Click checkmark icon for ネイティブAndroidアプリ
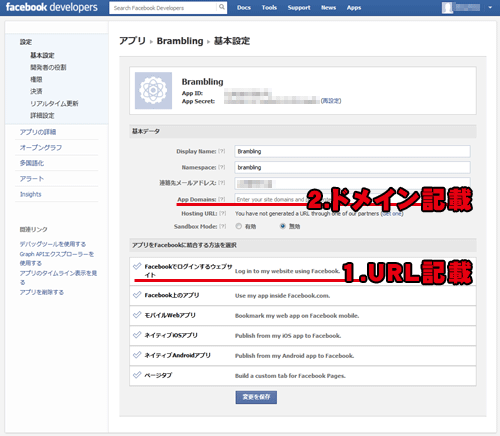 click(137, 355)
